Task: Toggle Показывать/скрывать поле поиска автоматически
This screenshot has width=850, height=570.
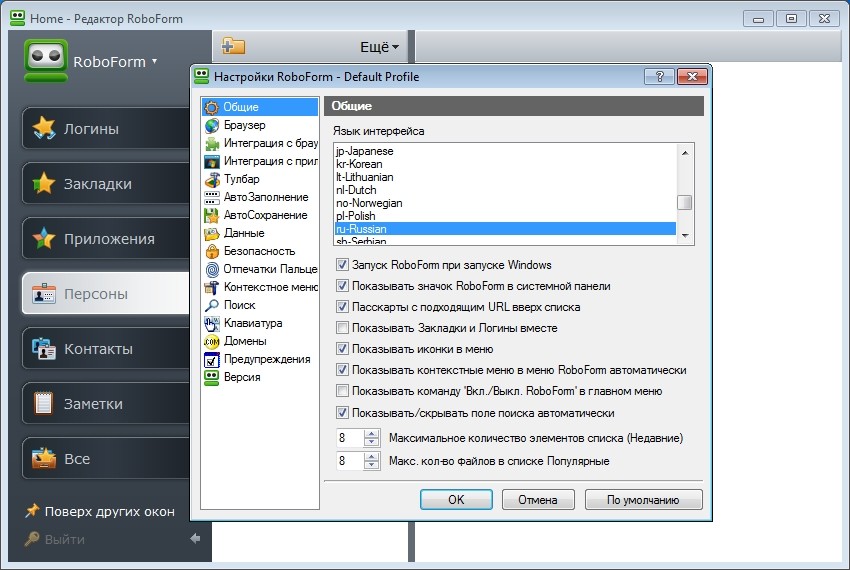Action: [342, 413]
